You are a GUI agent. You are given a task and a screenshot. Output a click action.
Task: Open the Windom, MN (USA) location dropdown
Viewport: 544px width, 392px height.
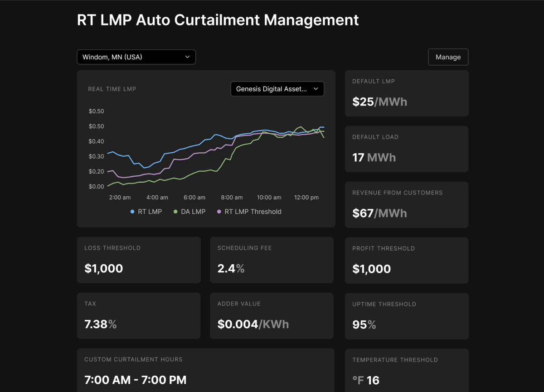[x=136, y=57]
